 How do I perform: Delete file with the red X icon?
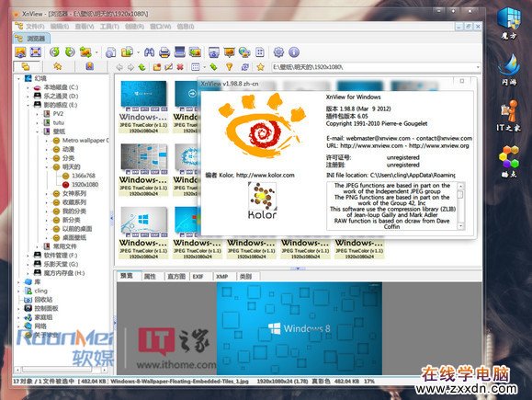180,67
